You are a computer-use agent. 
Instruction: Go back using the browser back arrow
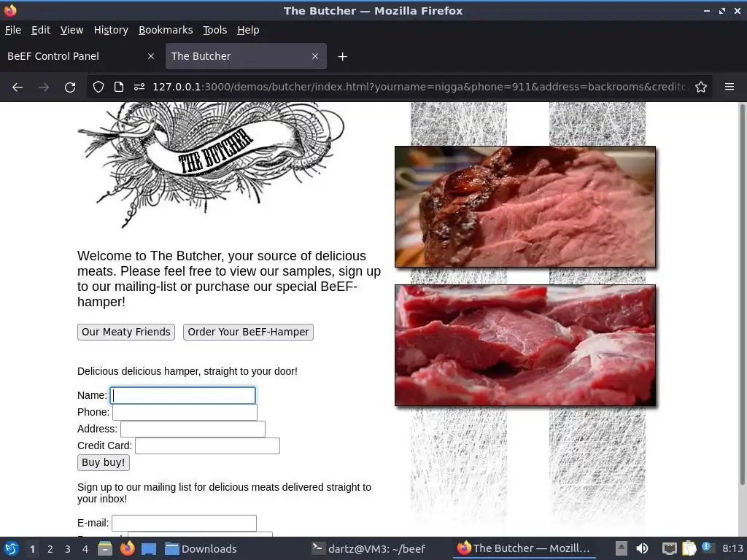click(18, 87)
